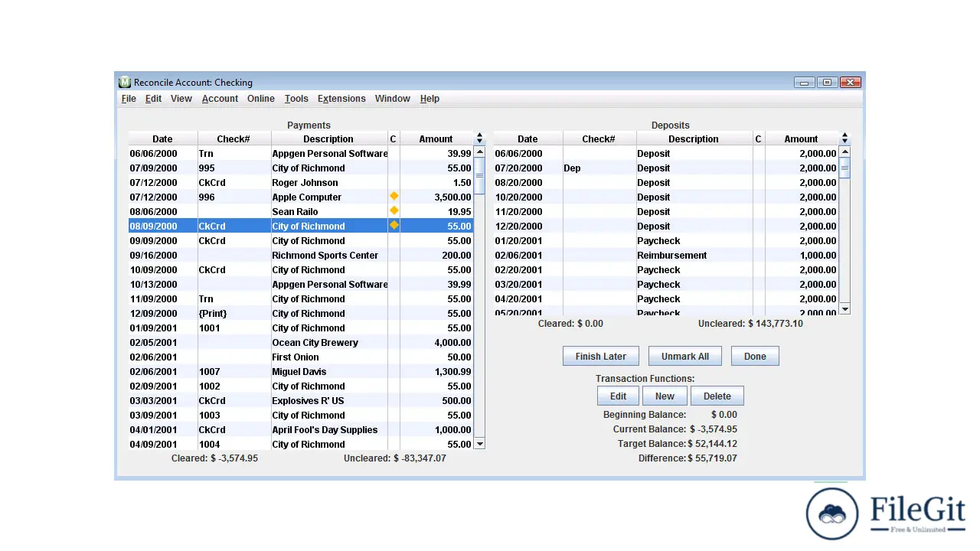The width and height of the screenshot is (980, 551).
Task: Open the View menu
Action: click(x=181, y=99)
